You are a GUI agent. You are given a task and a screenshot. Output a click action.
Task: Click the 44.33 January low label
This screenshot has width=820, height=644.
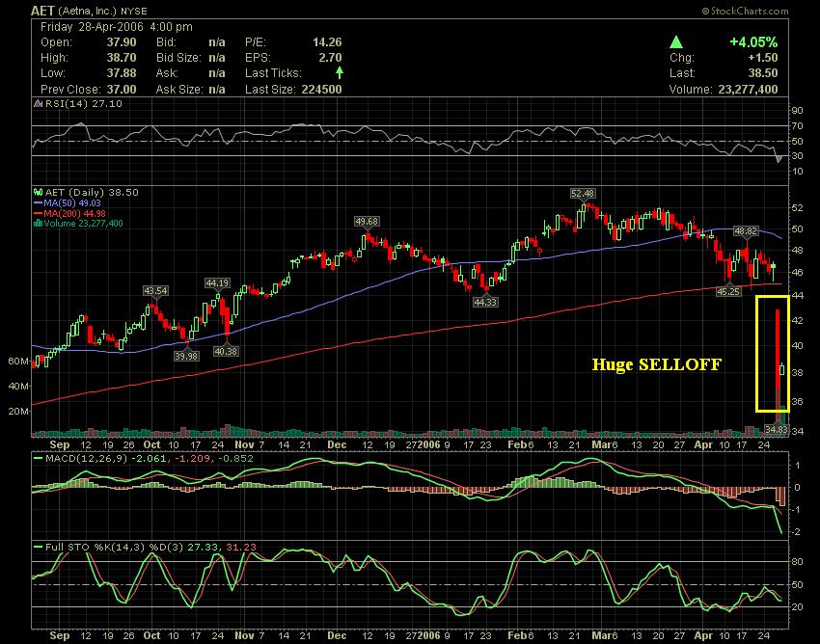(485, 302)
